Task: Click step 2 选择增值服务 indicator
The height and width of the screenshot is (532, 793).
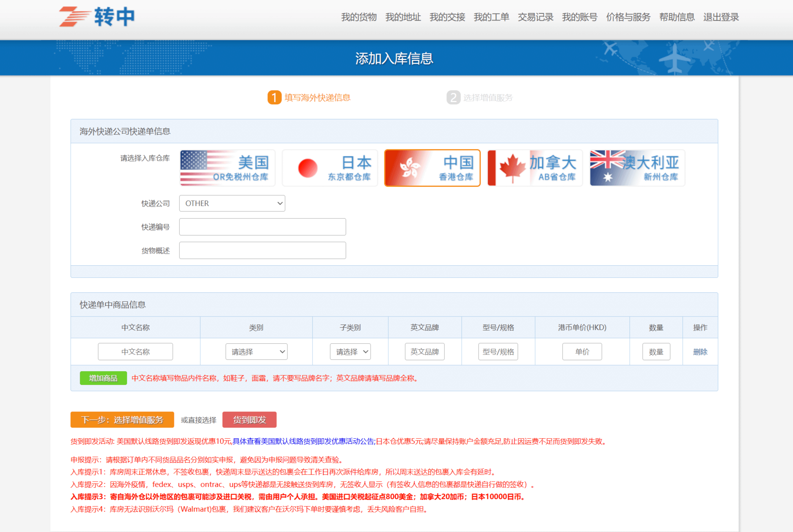Action: click(480, 98)
